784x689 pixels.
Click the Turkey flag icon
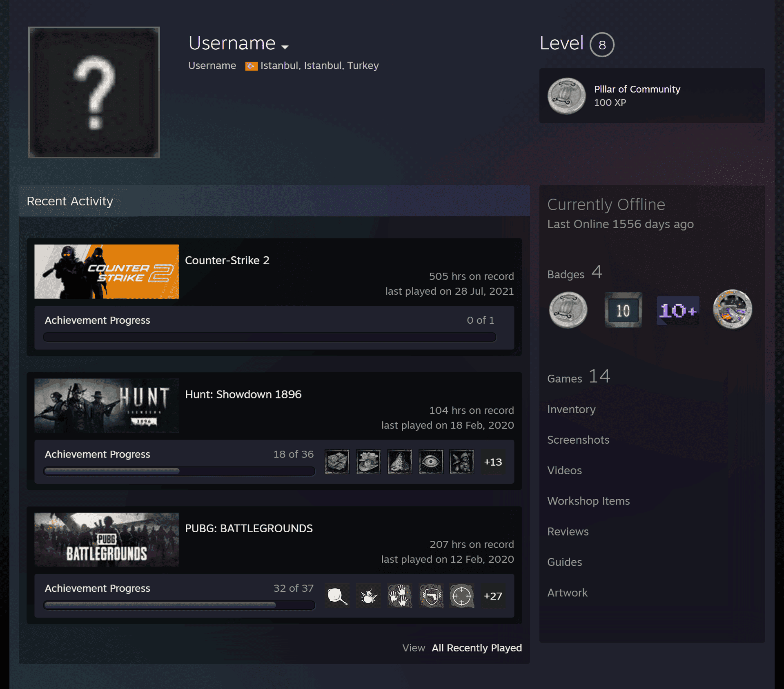pyautogui.click(x=251, y=66)
